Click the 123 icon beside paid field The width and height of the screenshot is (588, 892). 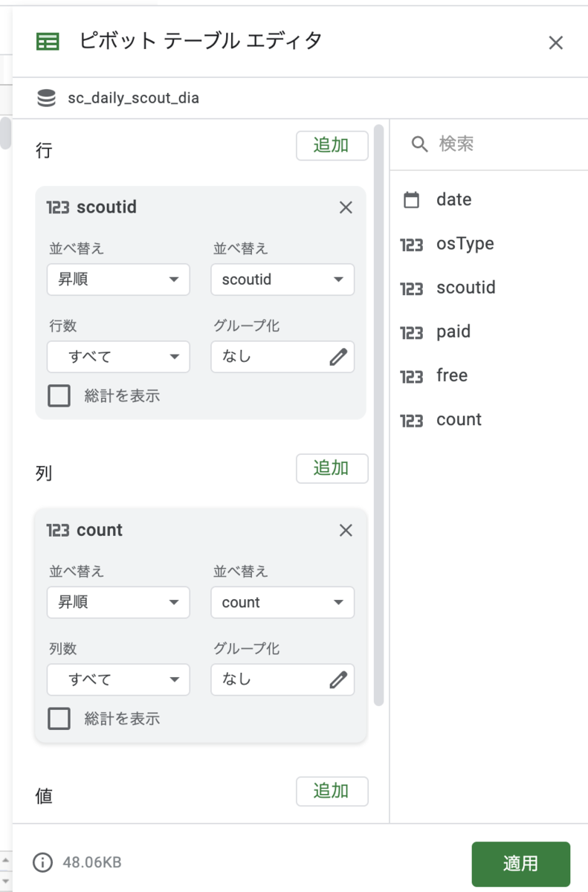pos(411,332)
